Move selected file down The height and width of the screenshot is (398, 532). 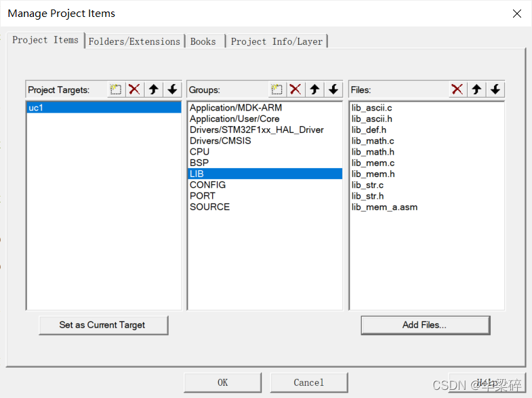495,89
